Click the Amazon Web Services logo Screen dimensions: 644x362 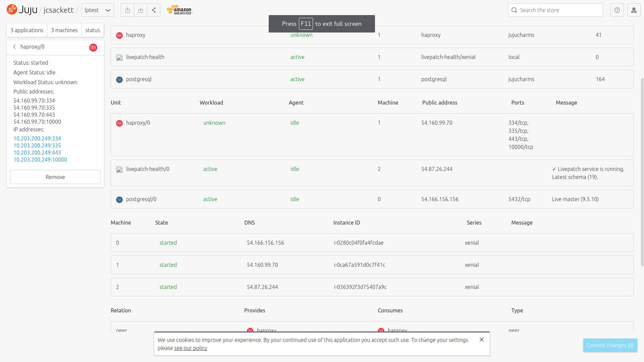pyautogui.click(x=179, y=10)
